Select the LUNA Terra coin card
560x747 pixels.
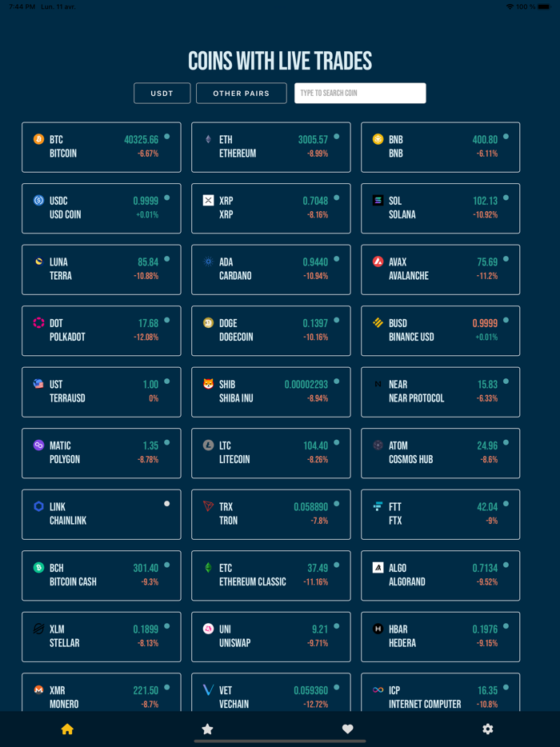[x=101, y=270]
